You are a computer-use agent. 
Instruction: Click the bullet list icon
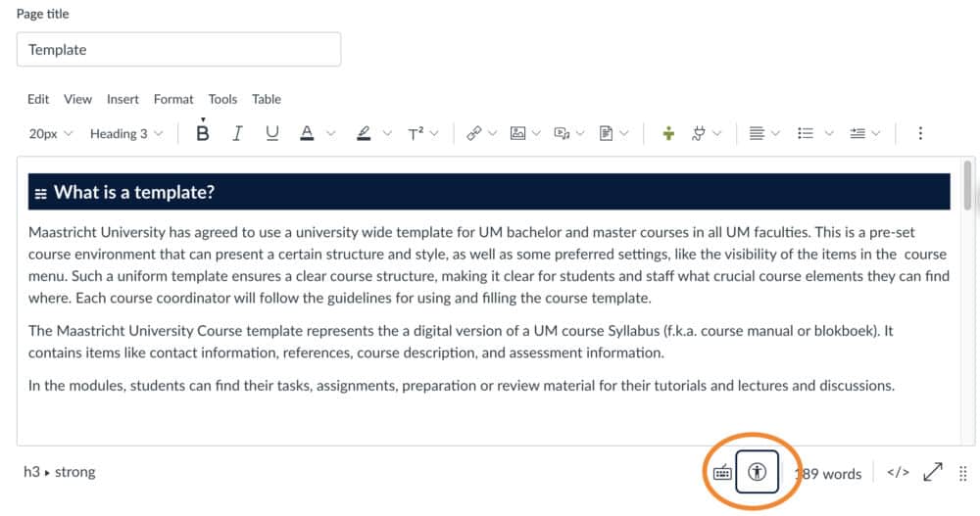805,133
